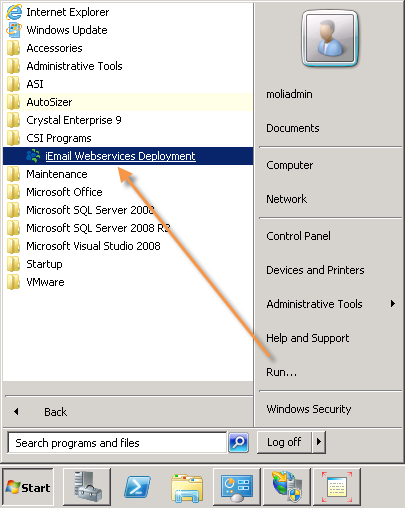Select Devices and Printers

[315, 270]
